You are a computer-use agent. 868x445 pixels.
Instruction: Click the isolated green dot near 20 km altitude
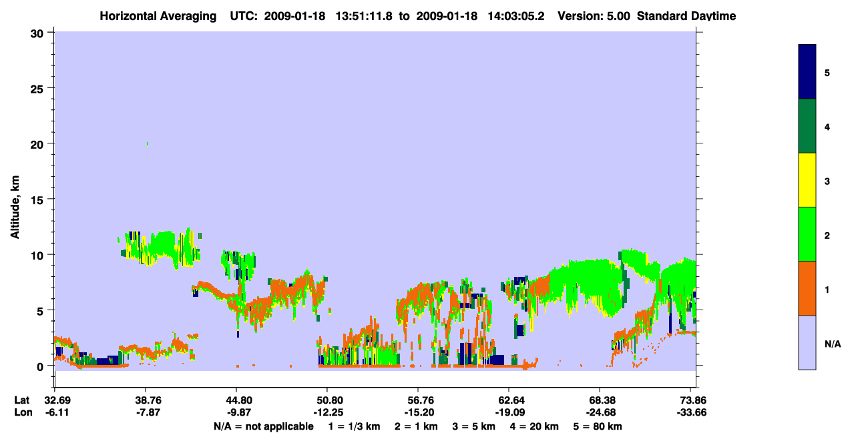pyautogui.click(x=148, y=143)
